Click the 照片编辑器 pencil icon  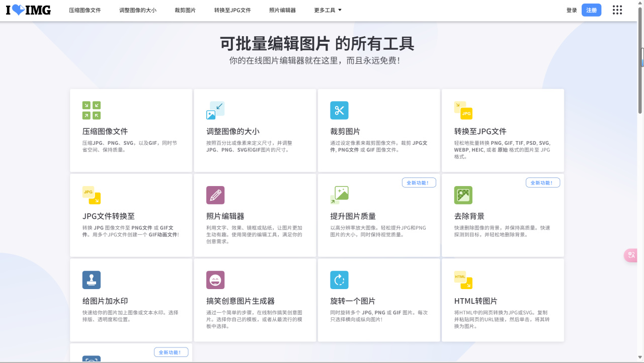click(215, 195)
